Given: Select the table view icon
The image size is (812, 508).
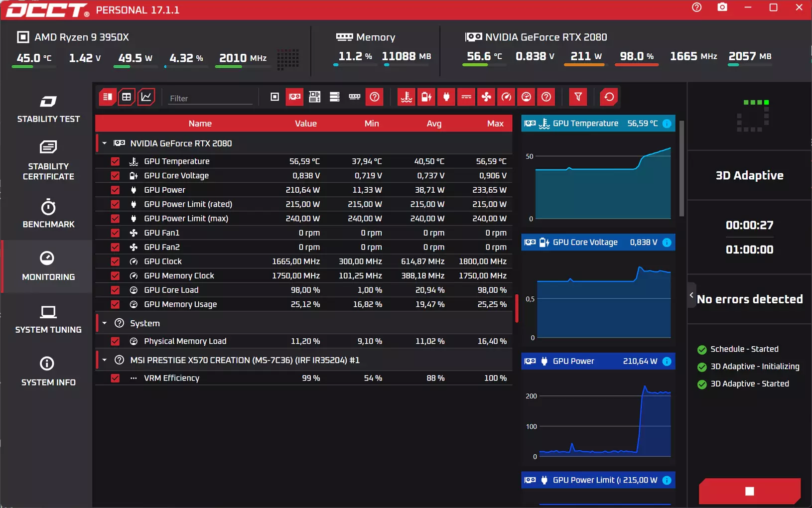Looking at the screenshot, I should (x=127, y=97).
